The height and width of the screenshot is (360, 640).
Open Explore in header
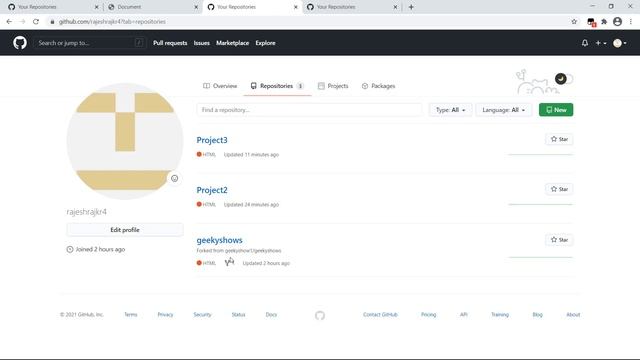click(265, 43)
